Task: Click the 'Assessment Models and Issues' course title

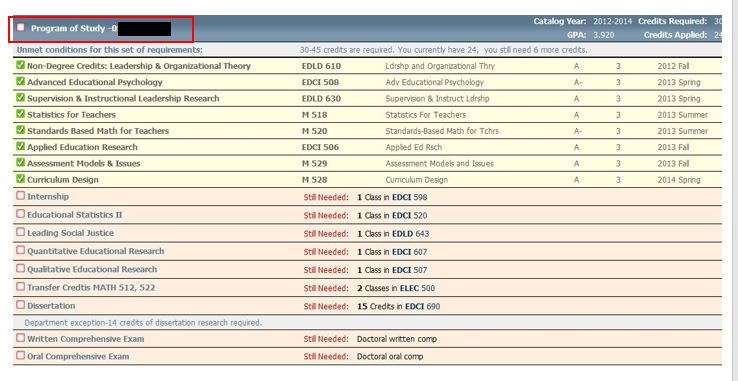Action: [440, 163]
